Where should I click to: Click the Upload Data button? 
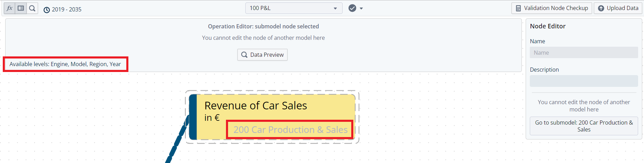tap(618, 8)
